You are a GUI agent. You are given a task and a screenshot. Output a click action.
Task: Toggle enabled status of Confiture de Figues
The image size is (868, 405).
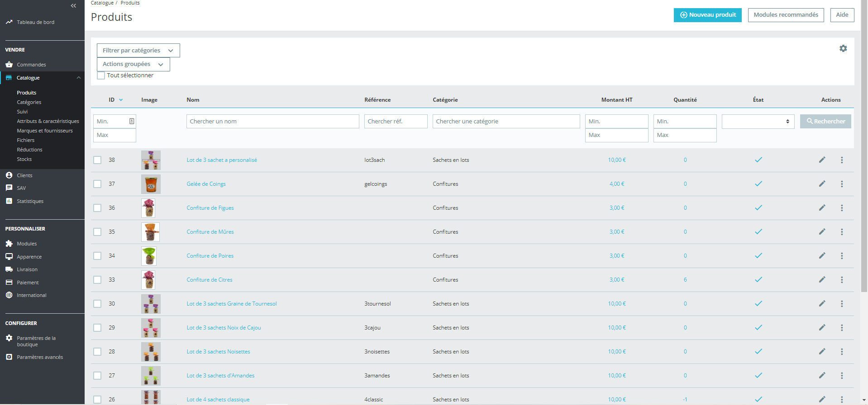758,208
